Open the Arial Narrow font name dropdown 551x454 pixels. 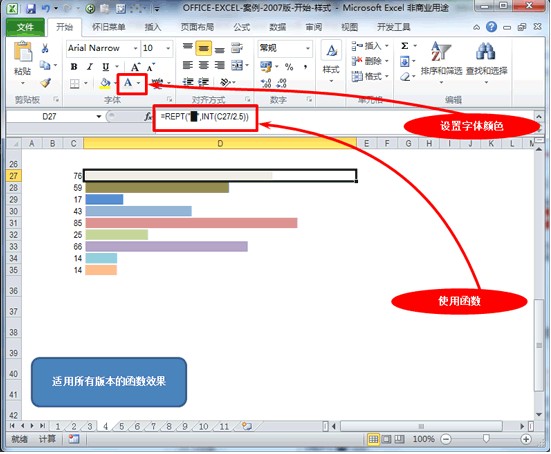click(135, 48)
